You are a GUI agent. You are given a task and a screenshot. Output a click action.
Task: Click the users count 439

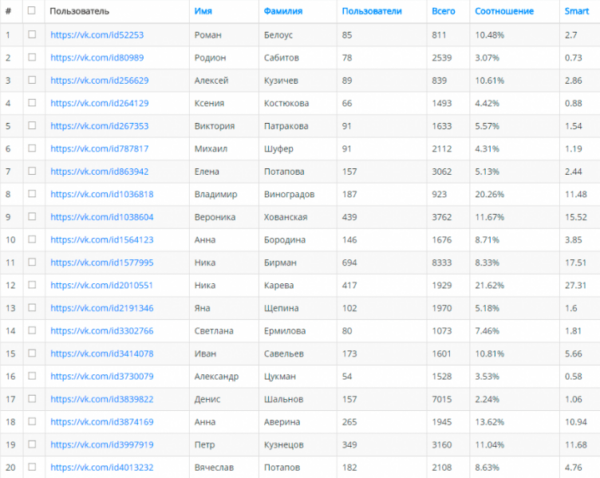point(349,217)
